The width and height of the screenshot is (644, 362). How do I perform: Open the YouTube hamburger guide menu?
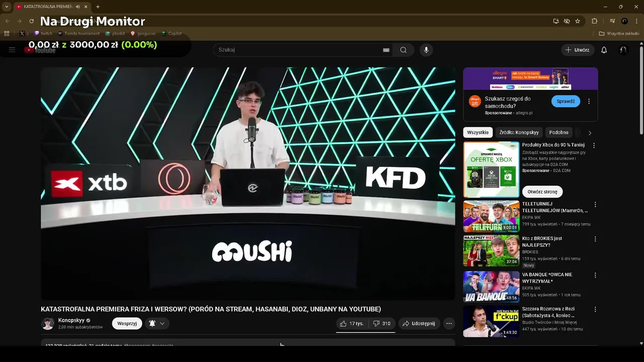[12, 50]
